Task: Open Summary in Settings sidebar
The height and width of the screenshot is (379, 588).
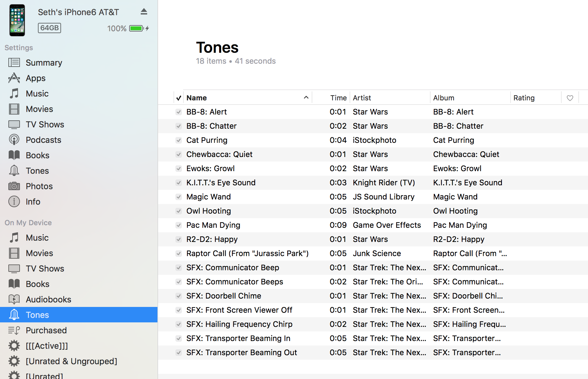Action: (44, 63)
